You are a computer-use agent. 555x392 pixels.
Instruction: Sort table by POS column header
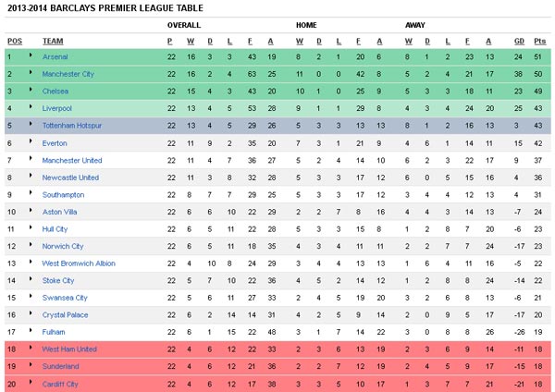pos(15,42)
